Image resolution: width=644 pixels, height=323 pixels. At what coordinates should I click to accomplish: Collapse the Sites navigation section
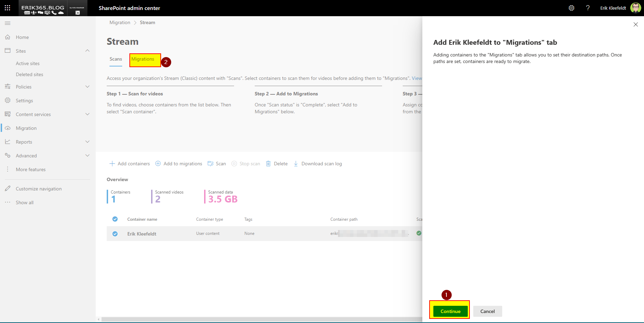(87, 51)
